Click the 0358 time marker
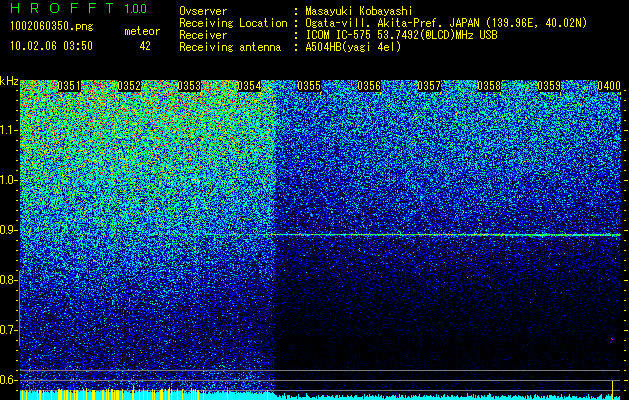The image size is (629, 400). tap(489, 86)
